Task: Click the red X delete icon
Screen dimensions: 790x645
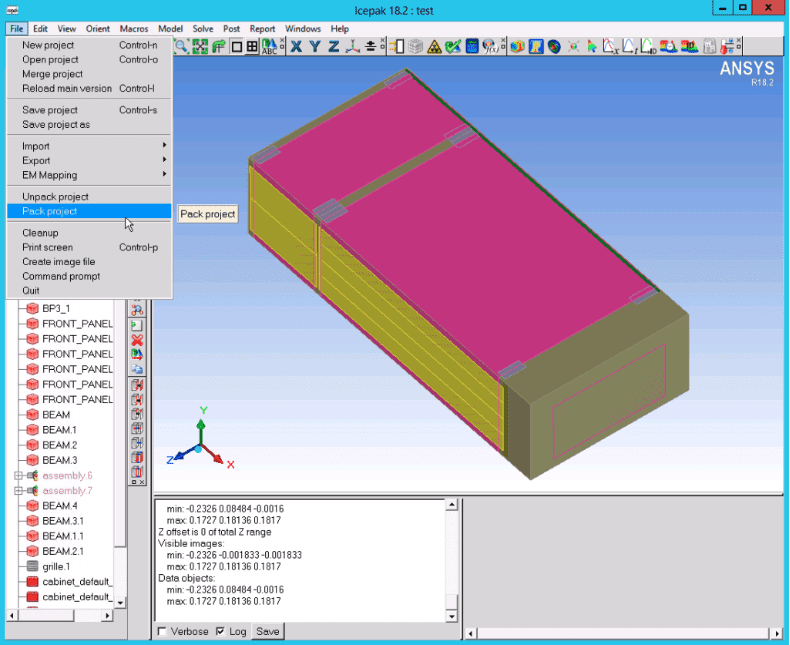Action: 137,340
